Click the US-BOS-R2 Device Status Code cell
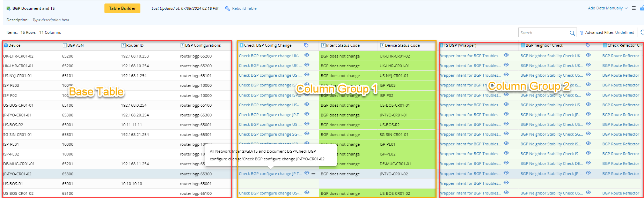Viewport: 644px width, 198px height. coord(407,125)
